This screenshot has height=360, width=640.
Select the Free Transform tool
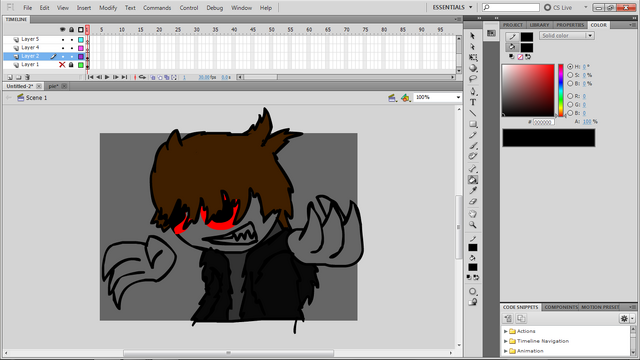[473, 58]
